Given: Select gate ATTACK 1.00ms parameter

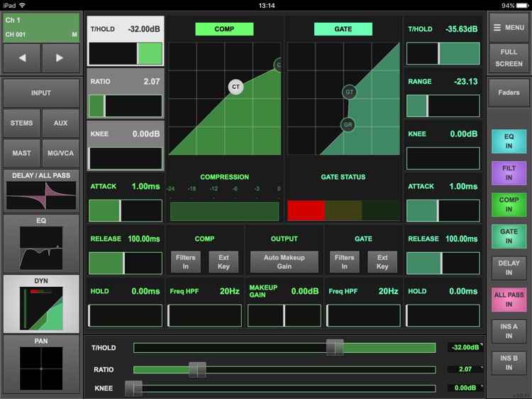Looking at the screenshot, I should [443, 198].
